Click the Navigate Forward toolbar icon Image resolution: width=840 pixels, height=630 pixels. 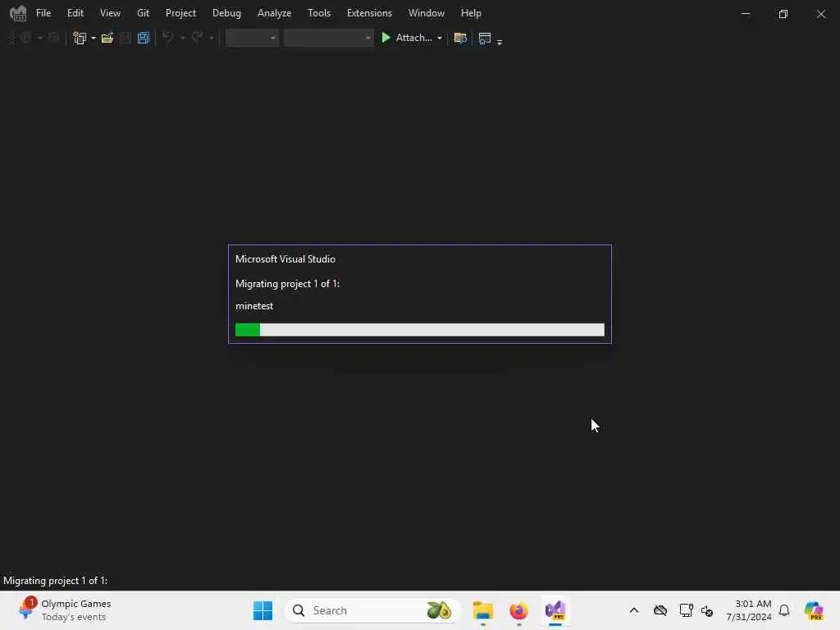click(53, 38)
